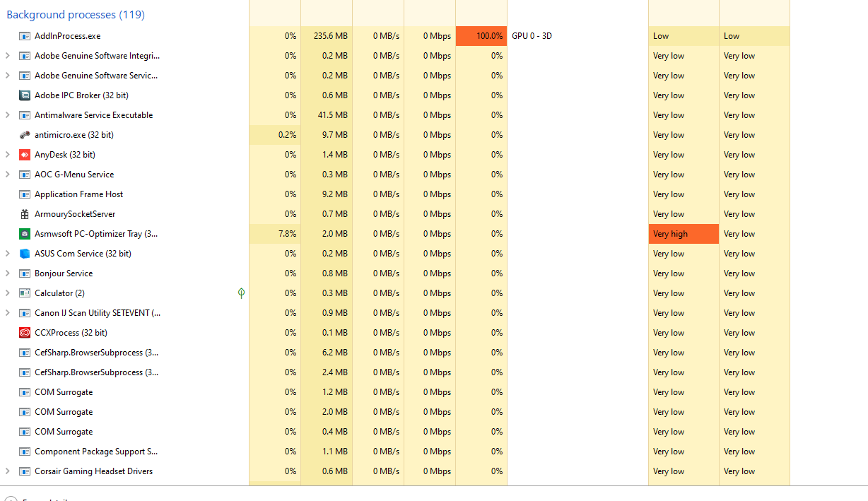Click the 1.1 MB memory cell
The width and height of the screenshot is (868, 501).
pyautogui.click(x=327, y=452)
